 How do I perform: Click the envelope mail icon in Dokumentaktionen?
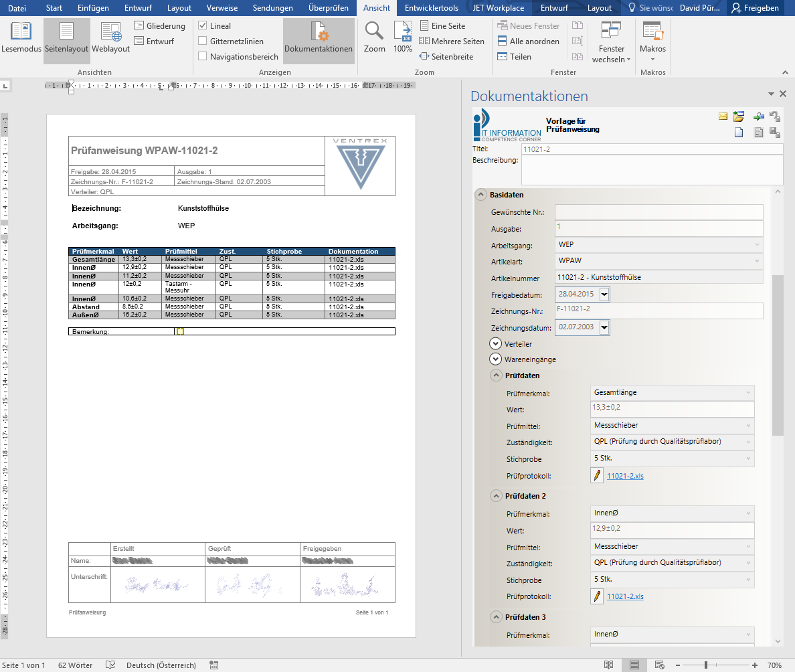click(723, 116)
